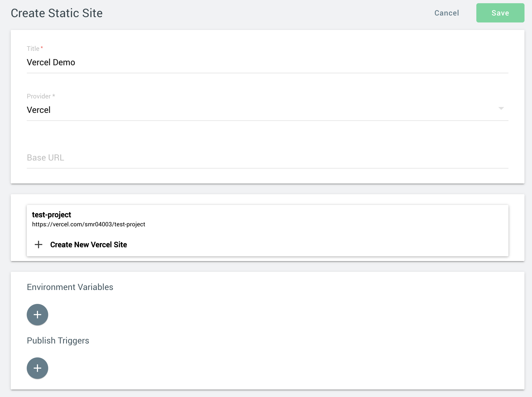
Task: Focus the Base URL input field
Action: click(268, 158)
